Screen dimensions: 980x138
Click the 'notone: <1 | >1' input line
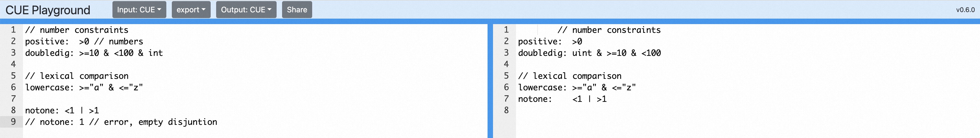click(62, 111)
